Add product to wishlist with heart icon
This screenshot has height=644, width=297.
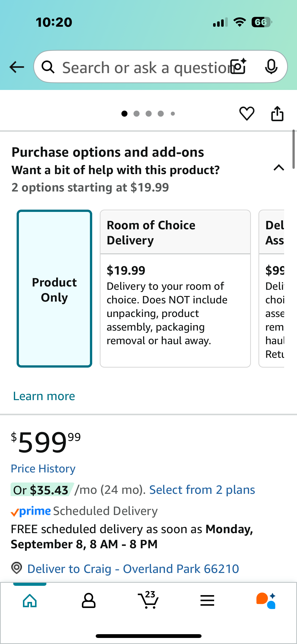click(247, 114)
